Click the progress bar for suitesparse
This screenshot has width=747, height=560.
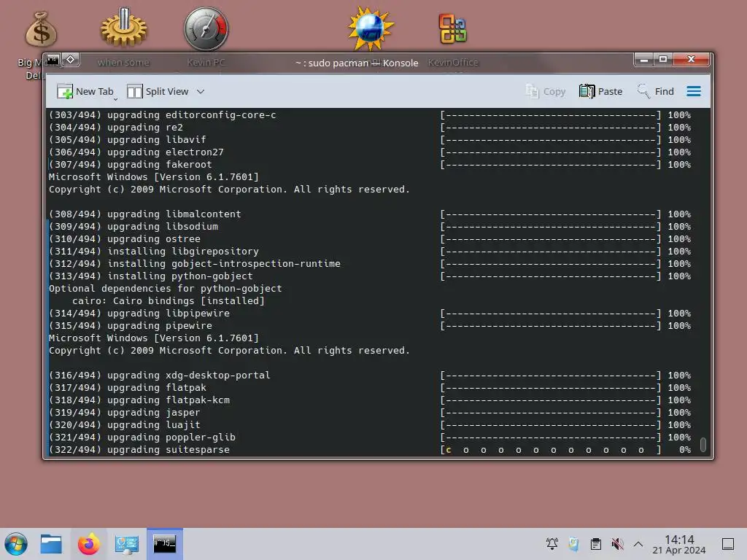click(551, 449)
